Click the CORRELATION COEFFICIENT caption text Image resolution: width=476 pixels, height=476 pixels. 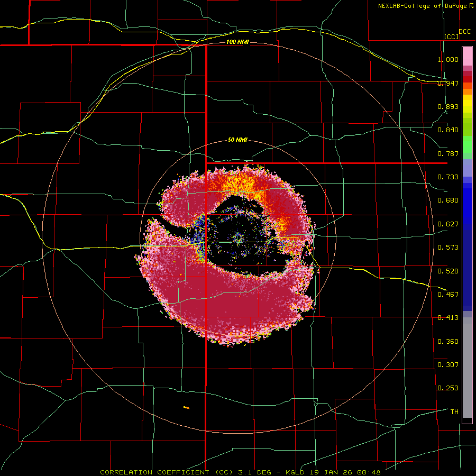pos(240,472)
